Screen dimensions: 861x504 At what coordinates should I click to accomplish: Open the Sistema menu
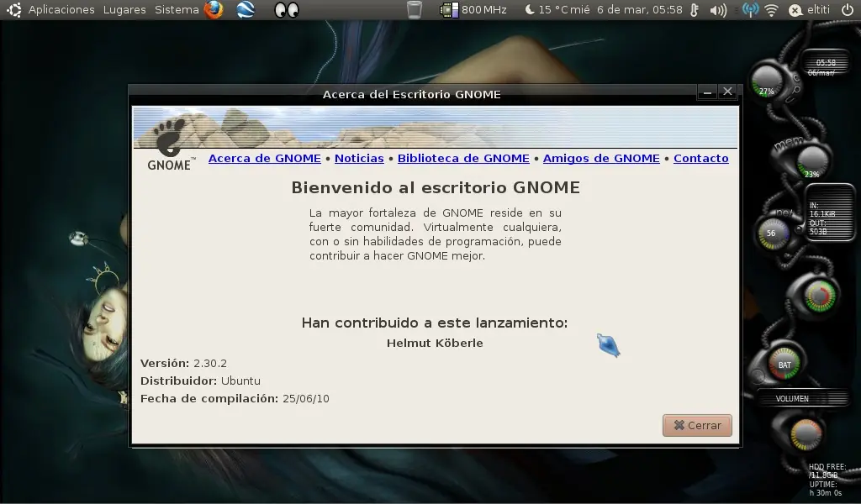point(177,10)
